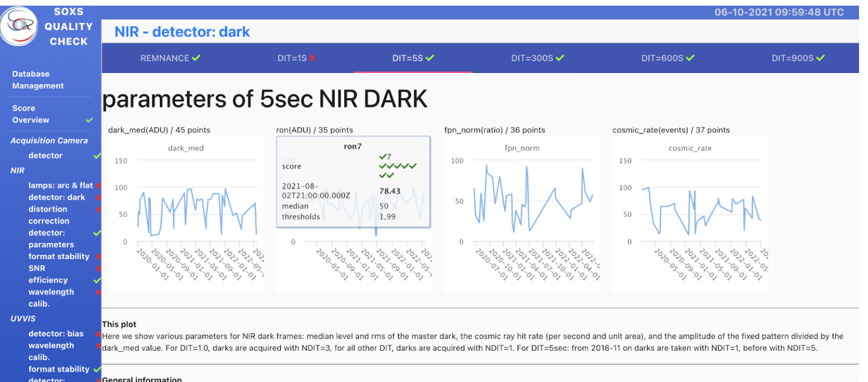Click the 'This plot' heading
868x382 pixels.
(x=119, y=324)
